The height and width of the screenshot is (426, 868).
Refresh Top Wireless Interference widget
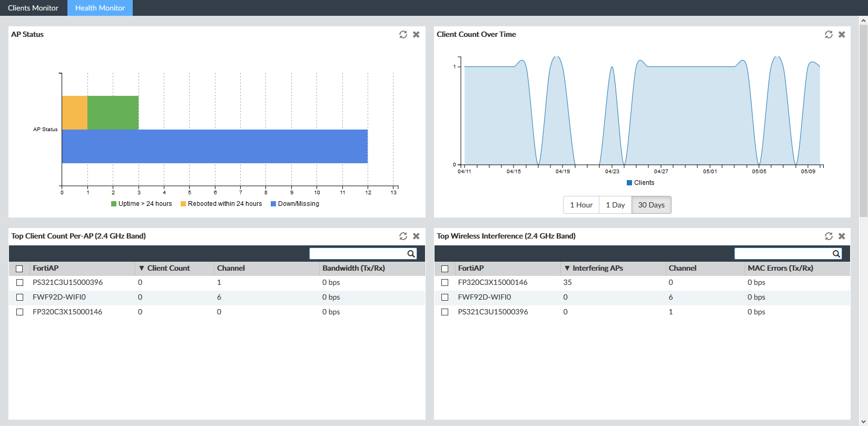pyautogui.click(x=828, y=236)
